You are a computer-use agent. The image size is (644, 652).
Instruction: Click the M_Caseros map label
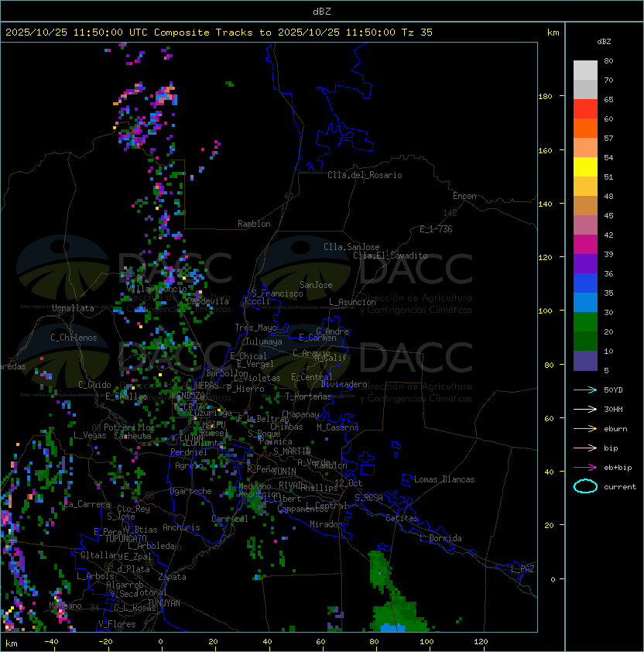click(x=337, y=427)
